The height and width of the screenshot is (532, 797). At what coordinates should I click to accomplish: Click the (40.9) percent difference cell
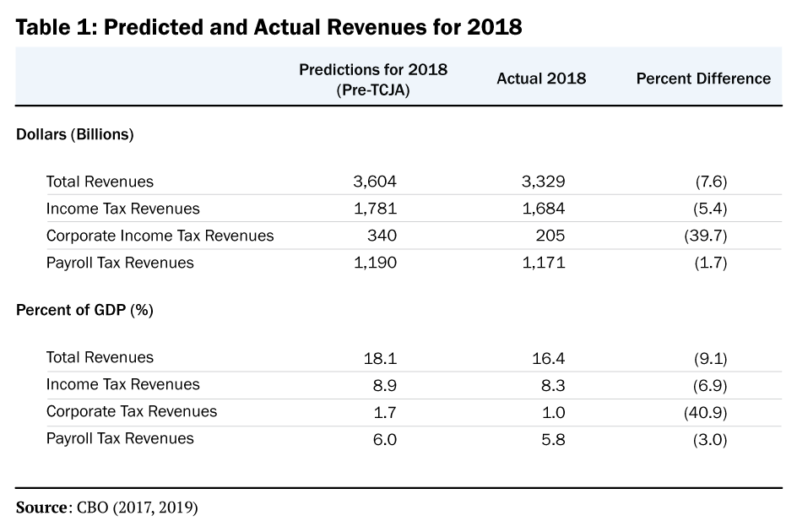pos(705,412)
